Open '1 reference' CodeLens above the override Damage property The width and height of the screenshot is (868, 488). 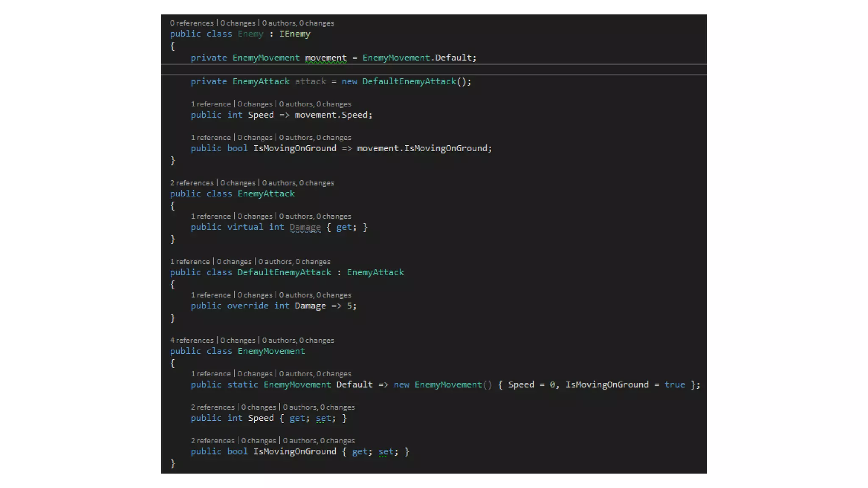coord(211,295)
